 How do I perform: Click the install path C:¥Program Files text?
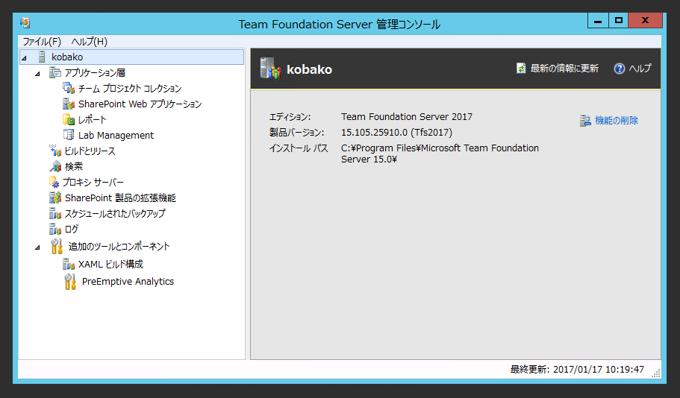point(440,153)
